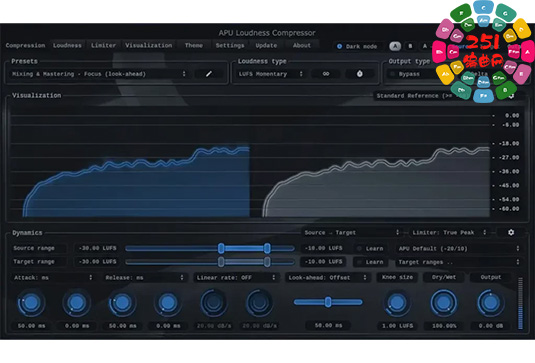Image resolution: width=535 pixels, height=363 pixels.
Task: Switch to the Loudness tab
Action: pos(67,45)
